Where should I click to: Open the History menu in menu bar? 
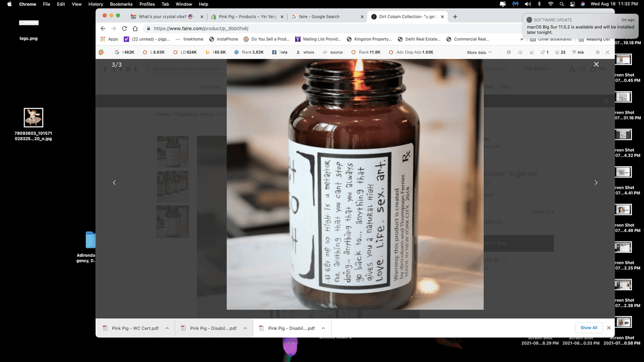95,4
